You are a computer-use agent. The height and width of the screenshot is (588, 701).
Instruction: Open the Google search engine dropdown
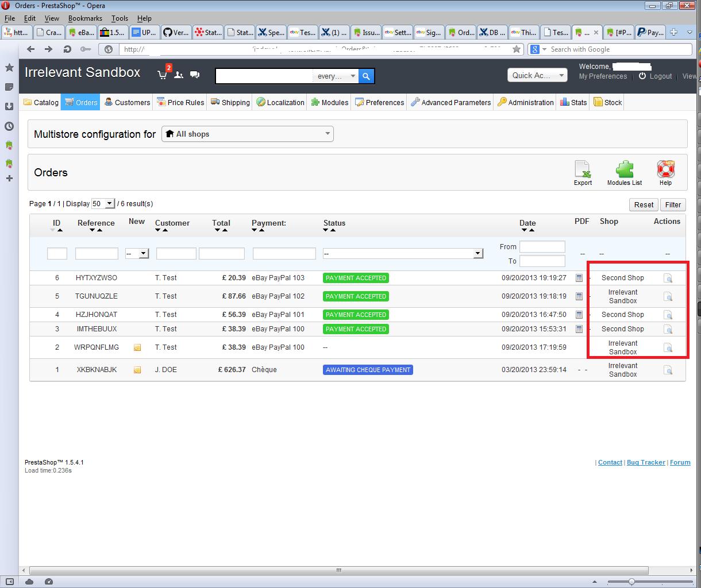(x=538, y=49)
